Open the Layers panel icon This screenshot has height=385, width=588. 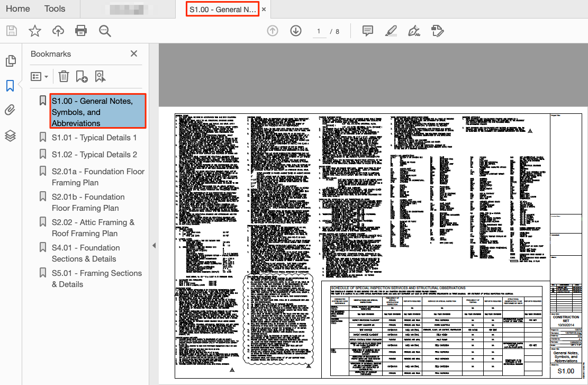[x=11, y=136]
